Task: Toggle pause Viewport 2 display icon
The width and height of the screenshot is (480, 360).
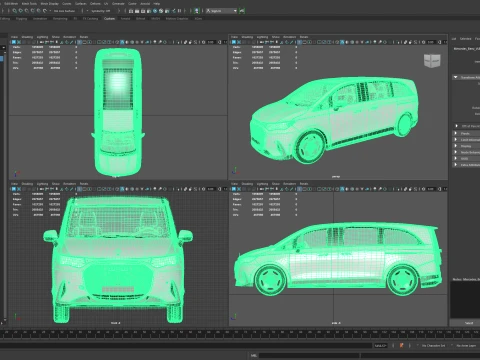Action: [179, 11]
